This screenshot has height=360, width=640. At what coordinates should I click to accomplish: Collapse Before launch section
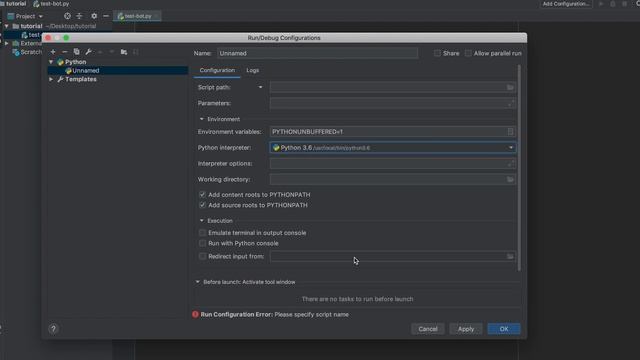click(198, 282)
